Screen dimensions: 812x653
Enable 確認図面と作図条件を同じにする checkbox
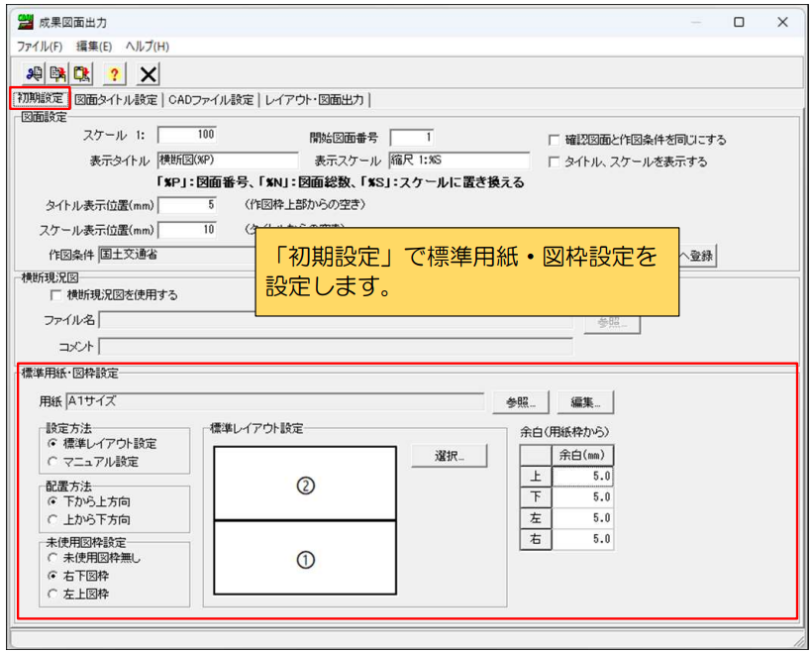coord(555,140)
